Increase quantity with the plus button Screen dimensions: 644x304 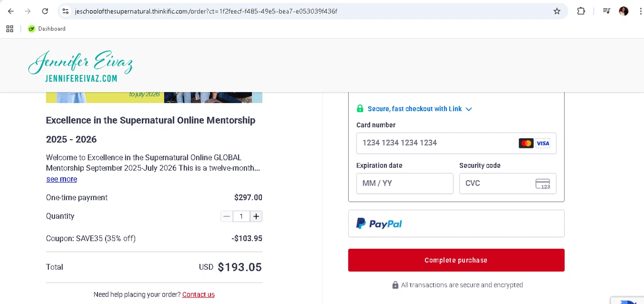pyautogui.click(x=256, y=217)
